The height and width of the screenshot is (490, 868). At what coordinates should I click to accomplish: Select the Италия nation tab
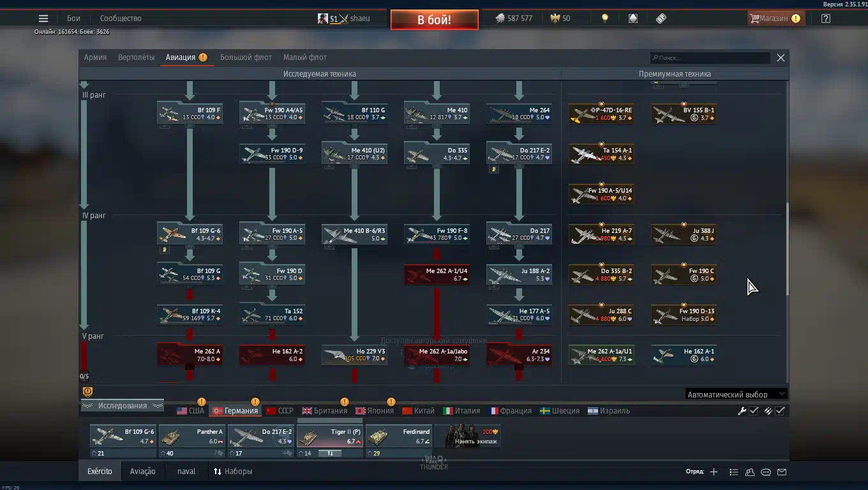pyautogui.click(x=461, y=411)
